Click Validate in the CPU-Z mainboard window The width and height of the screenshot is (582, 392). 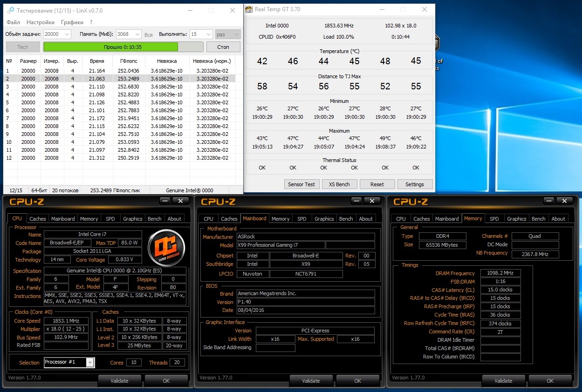coord(311,380)
